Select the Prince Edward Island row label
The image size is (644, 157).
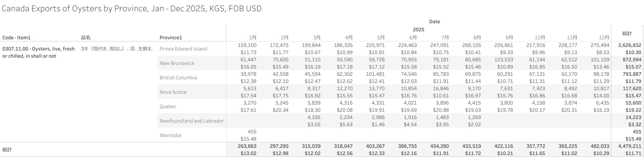(x=183, y=49)
